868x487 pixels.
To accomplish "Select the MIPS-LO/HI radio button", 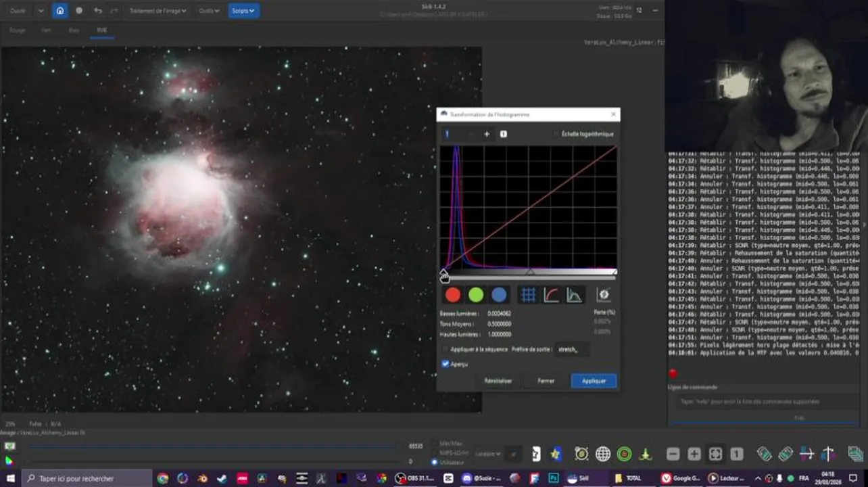I will pyautogui.click(x=434, y=453).
